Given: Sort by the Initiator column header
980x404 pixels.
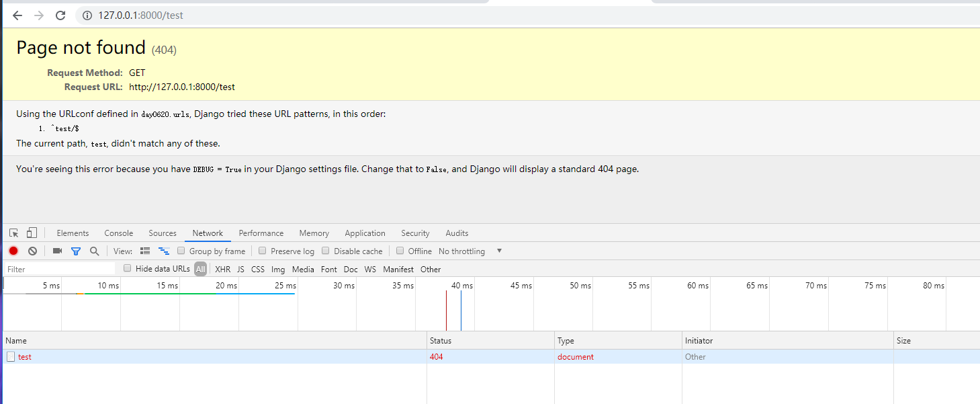Looking at the screenshot, I should pyautogui.click(x=787, y=341).
